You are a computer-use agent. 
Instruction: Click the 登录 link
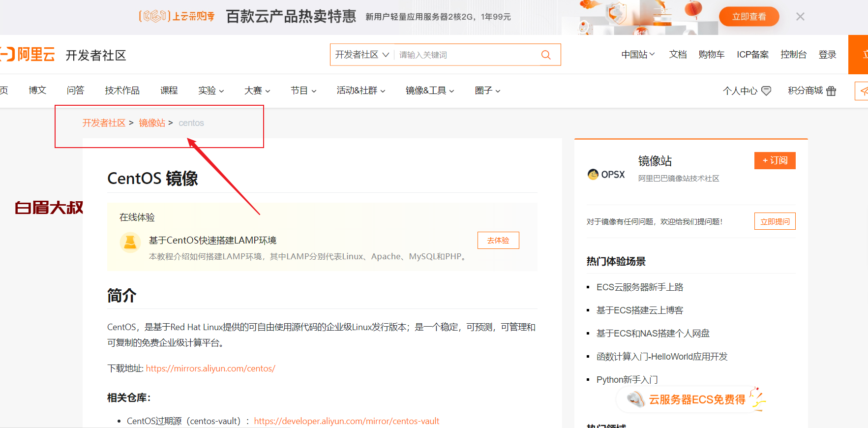point(827,55)
